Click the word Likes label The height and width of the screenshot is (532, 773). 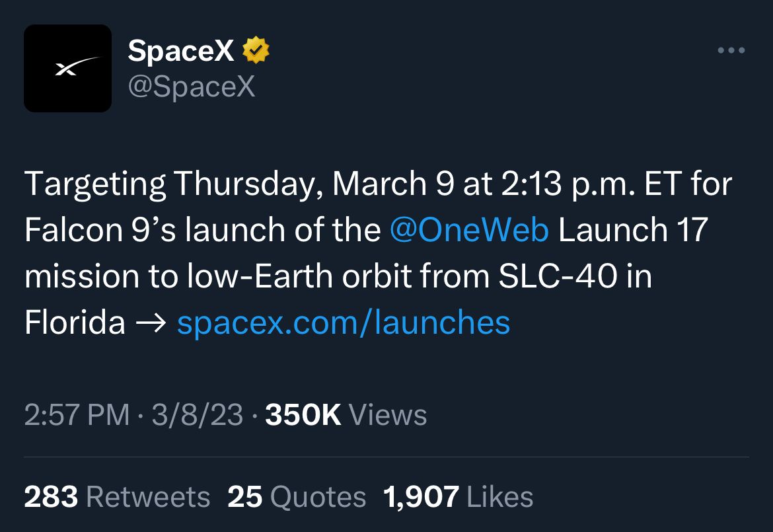[499, 496]
